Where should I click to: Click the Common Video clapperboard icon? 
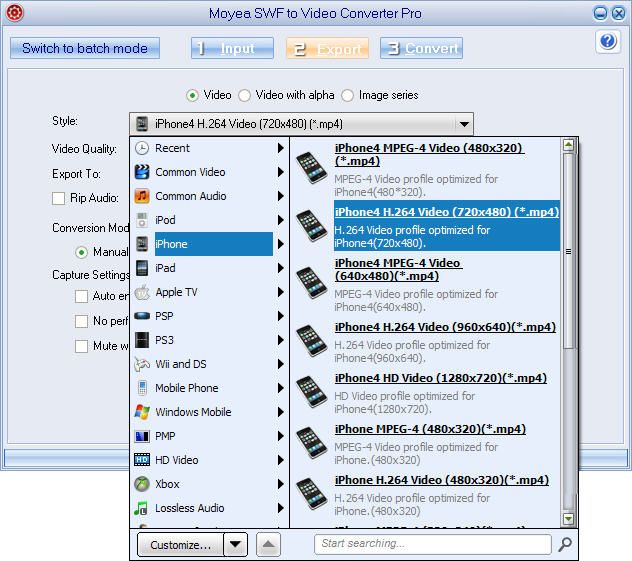pos(142,172)
